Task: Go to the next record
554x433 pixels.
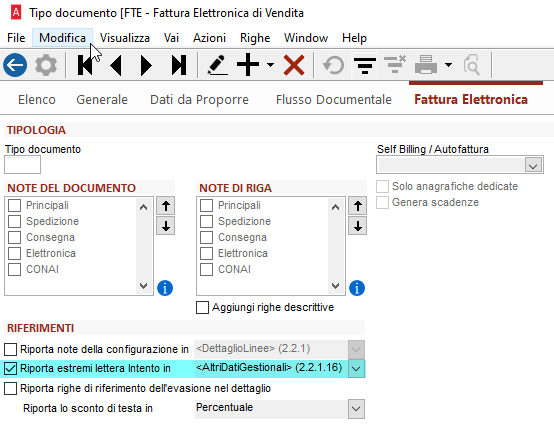Action: click(146, 65)
